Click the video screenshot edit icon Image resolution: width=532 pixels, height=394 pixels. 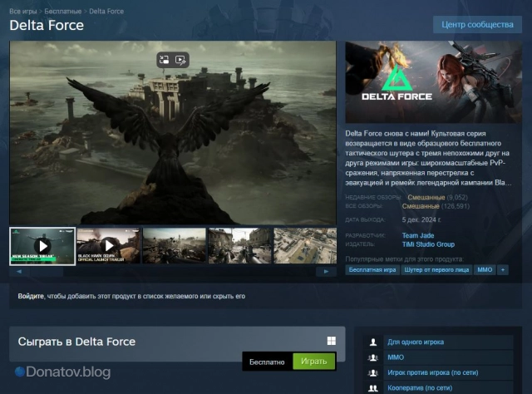[x=180, y=60]
